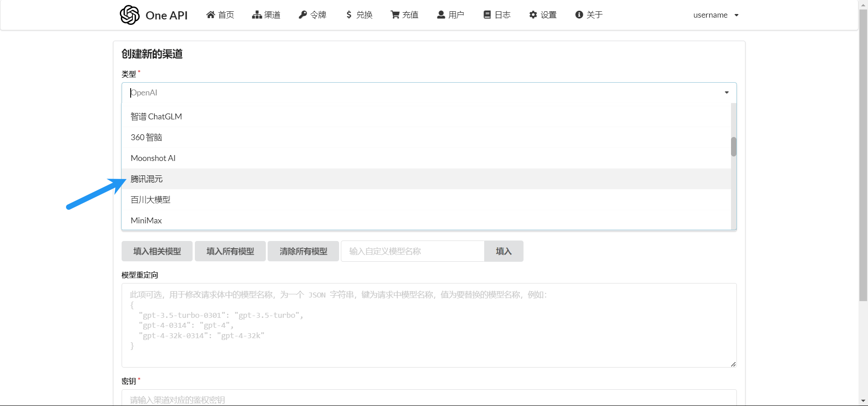Open the 设置 settings page
This screenshot has width=868, height=406.
543,15
